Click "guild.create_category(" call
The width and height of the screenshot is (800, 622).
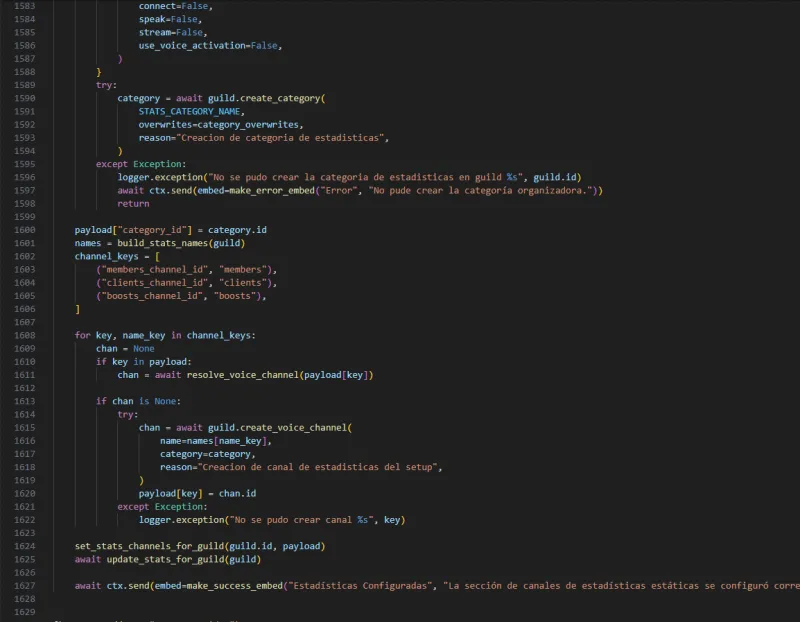(x=266, y=98)
